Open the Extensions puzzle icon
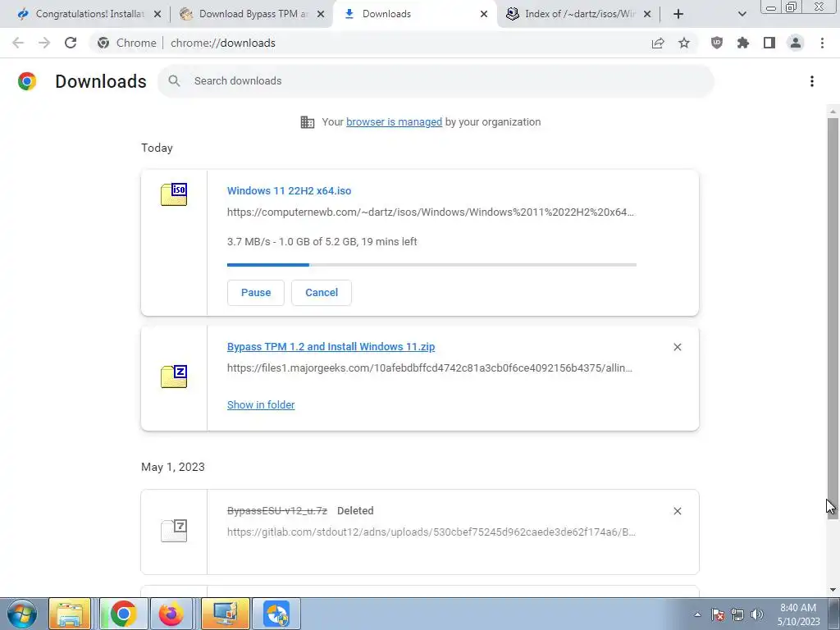The height and width of the screenshot is (630, 840). (x=742, y=43)
